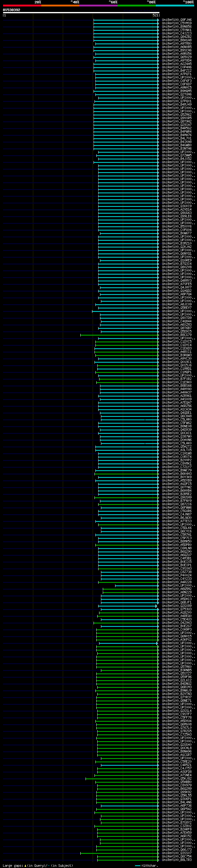Image resolution: width=197 pixels, height=868 pixels.
Task: Select the UniRef100_Q5REV7 label
Action: click(x=176, y=308)
